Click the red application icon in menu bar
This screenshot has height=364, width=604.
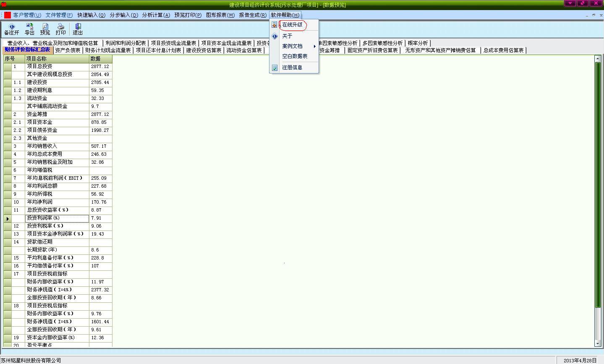(x=8, y=15)
